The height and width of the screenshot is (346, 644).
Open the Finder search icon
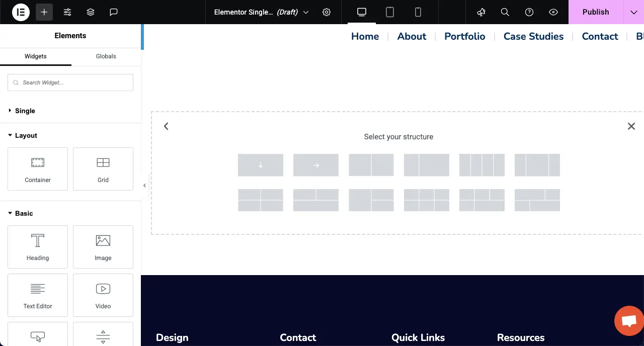(x=505, y=12)
